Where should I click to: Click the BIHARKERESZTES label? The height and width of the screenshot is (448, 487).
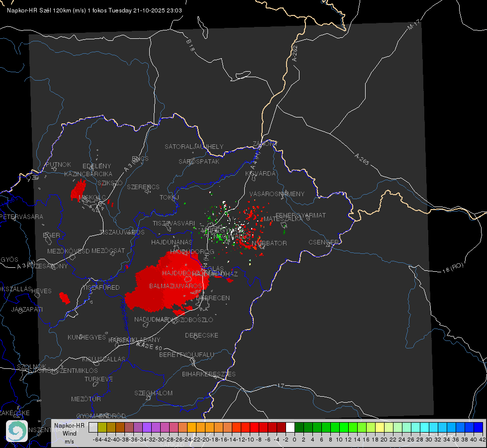(209, 374)
